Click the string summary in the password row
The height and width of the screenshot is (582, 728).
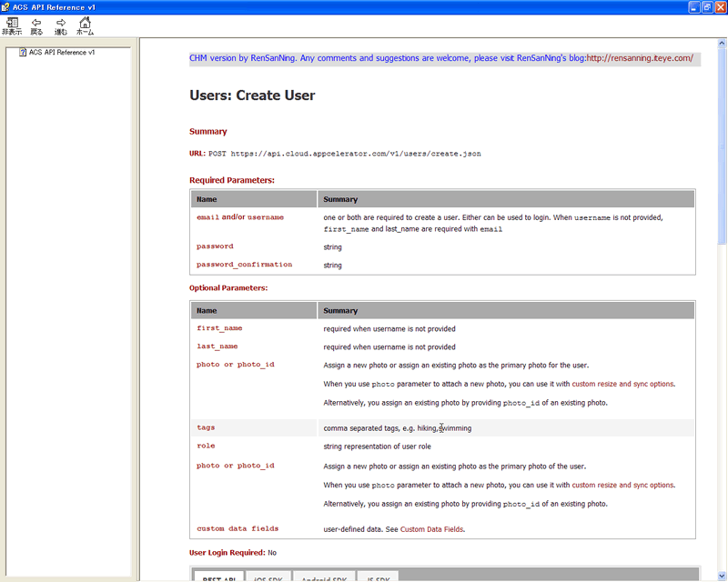click(332, 247)
